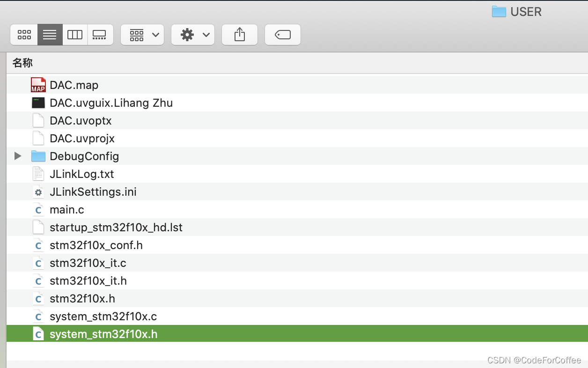588x368 pixels.
Task: Click the stm32f10x_it.c file icon
Action: coord(38,263)
